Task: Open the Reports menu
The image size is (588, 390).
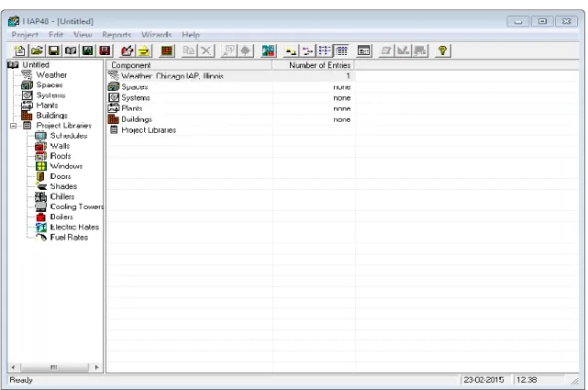Action: point(116,35)
